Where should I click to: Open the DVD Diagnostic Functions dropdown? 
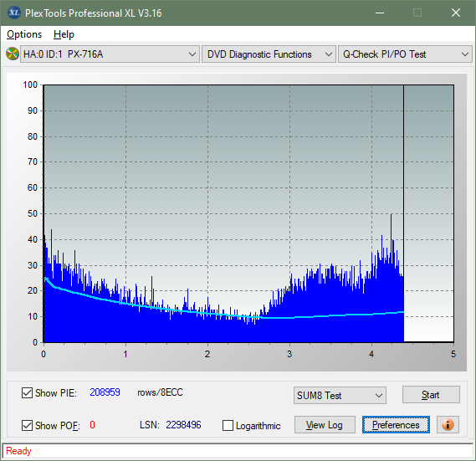tap(269, 54)
